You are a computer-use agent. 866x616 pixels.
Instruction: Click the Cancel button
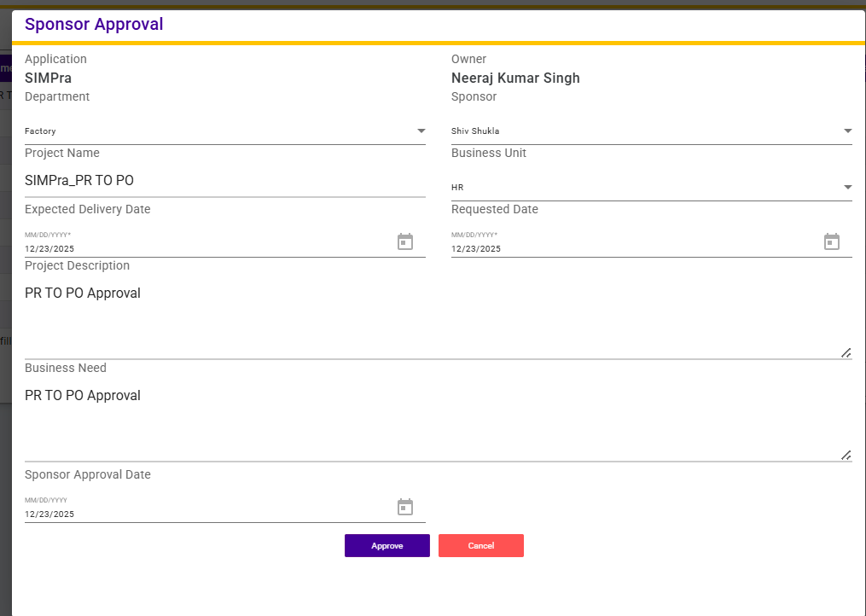(x=481, y=546)
